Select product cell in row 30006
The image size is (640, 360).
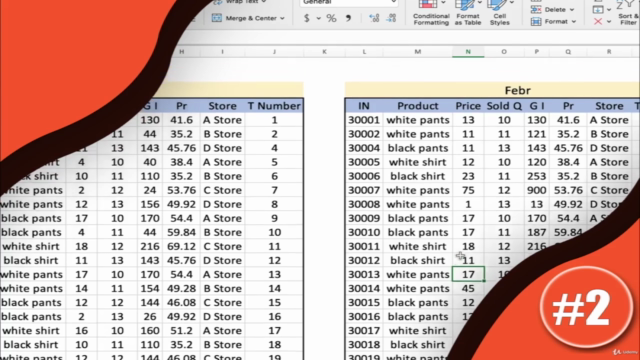pyautogui.click(x=418, y=176)
